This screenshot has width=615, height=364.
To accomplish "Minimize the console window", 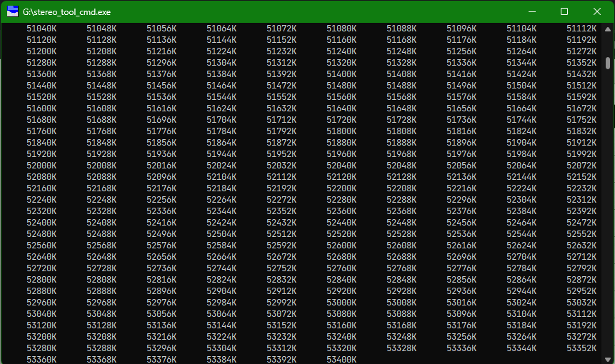I will (x=531, y=12).
